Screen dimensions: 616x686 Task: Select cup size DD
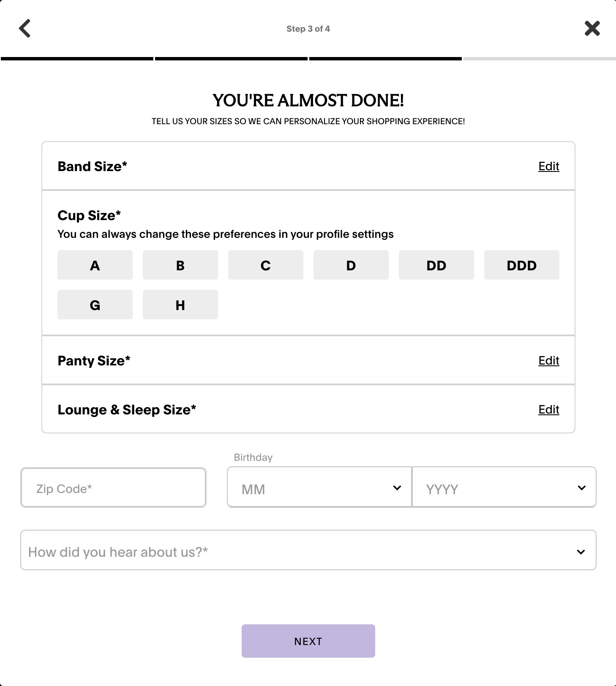436,265
